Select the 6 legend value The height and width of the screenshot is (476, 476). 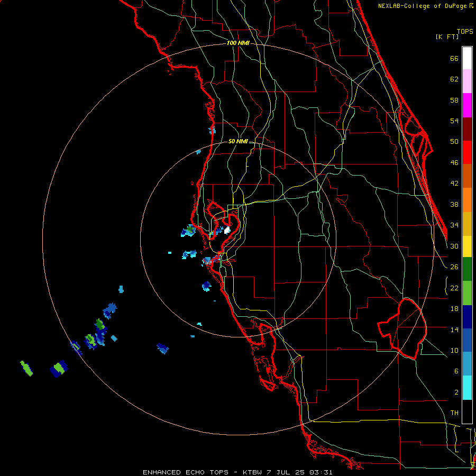(456, 371)
